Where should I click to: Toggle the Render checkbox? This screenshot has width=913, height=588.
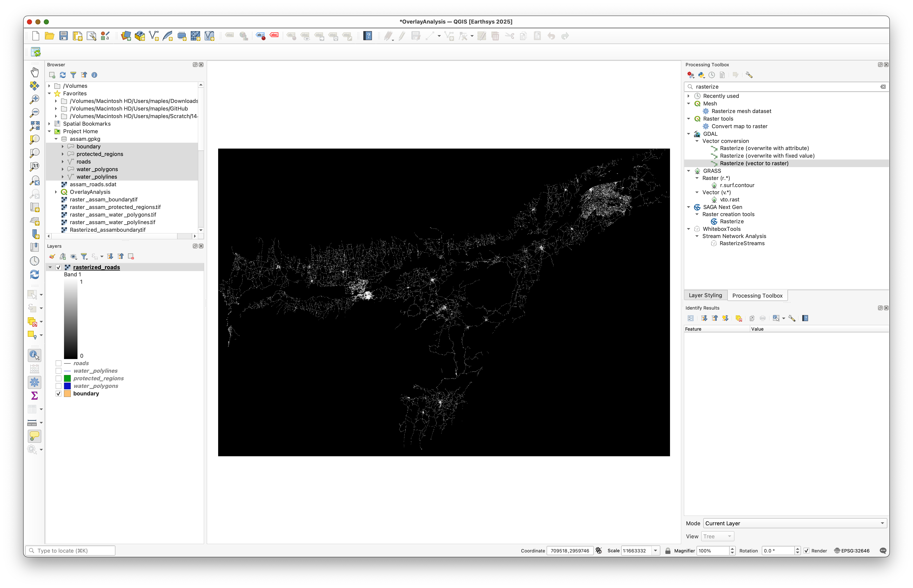[x=806, y=551]
